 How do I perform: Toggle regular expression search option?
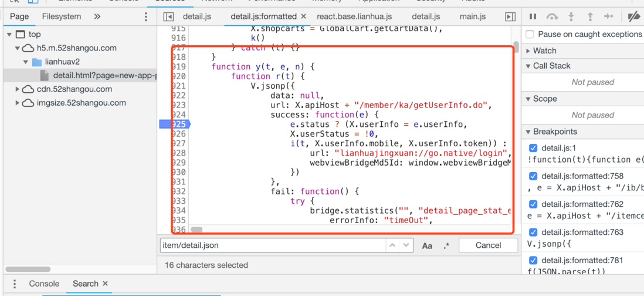(x=446, y=246)
